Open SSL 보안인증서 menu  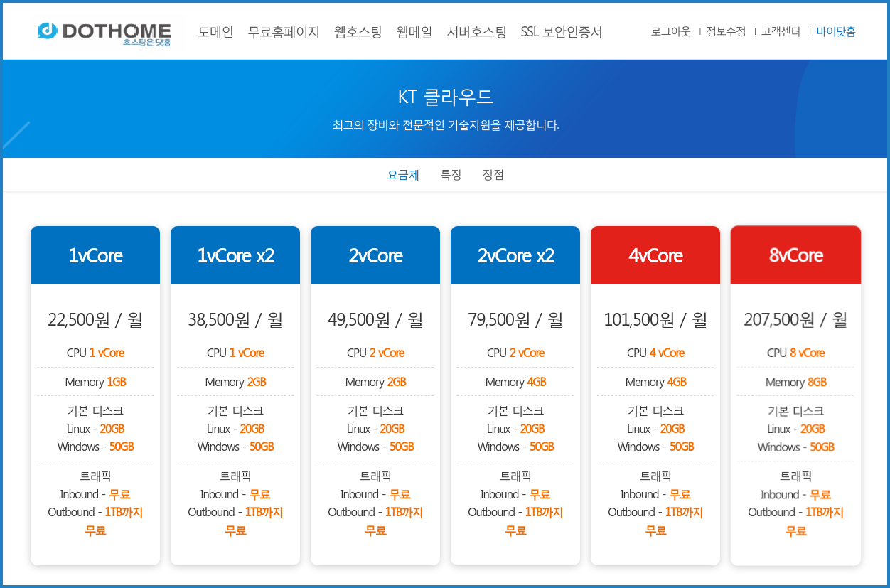click(561, 32)
